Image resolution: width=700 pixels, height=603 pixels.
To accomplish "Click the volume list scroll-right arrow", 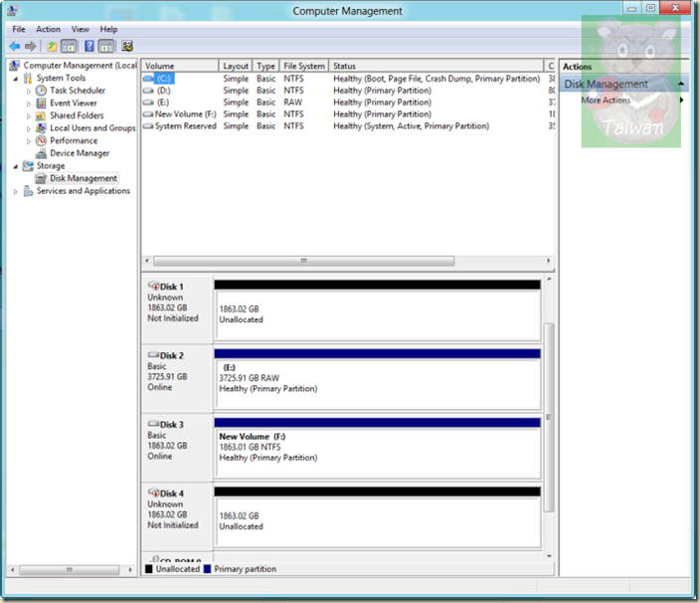I will click(549, 261).
